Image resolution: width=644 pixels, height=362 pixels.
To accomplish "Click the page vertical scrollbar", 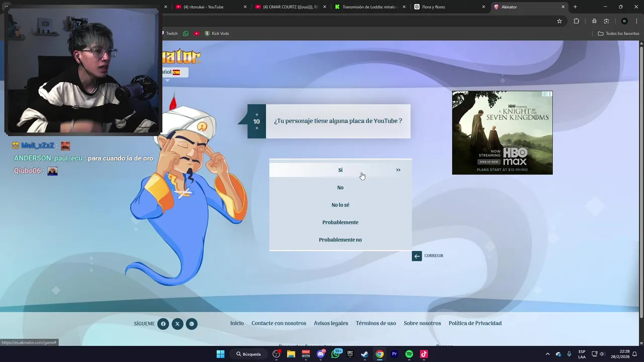I will click(641, 181).
